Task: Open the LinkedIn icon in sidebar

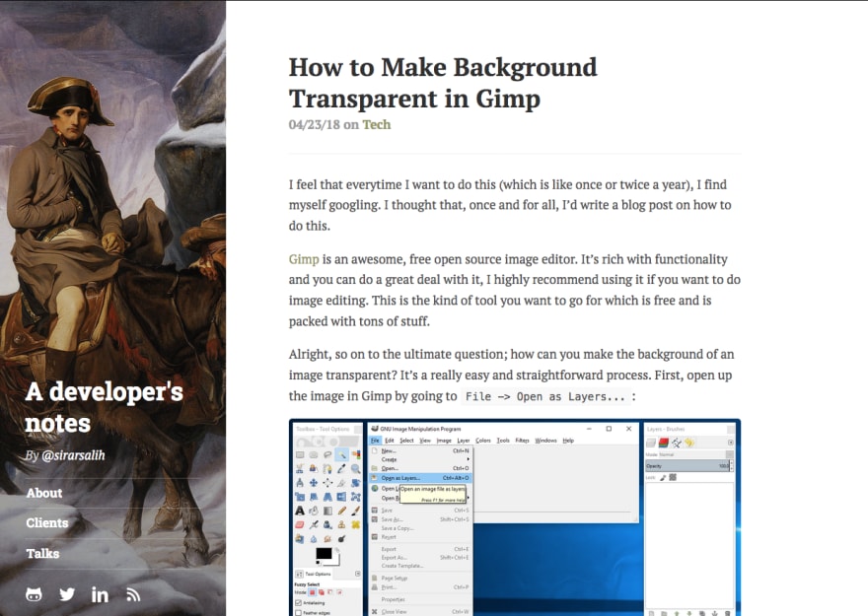Action: pyautogui.click(x=100, y=594)
